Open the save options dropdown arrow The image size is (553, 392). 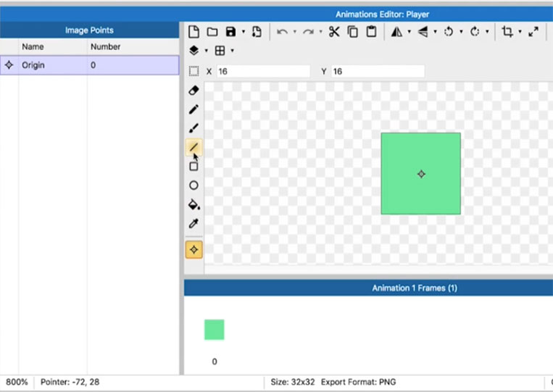tap(244, 32)
